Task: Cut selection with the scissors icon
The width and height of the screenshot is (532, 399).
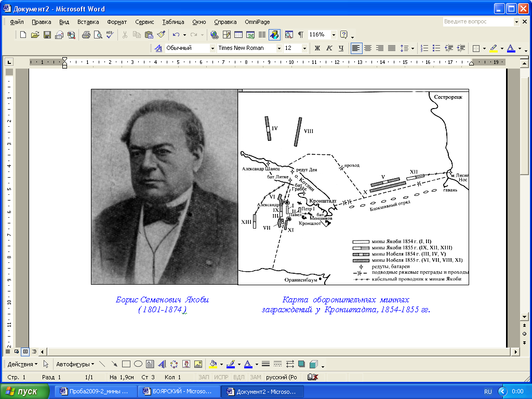Action: coord(125,35)
